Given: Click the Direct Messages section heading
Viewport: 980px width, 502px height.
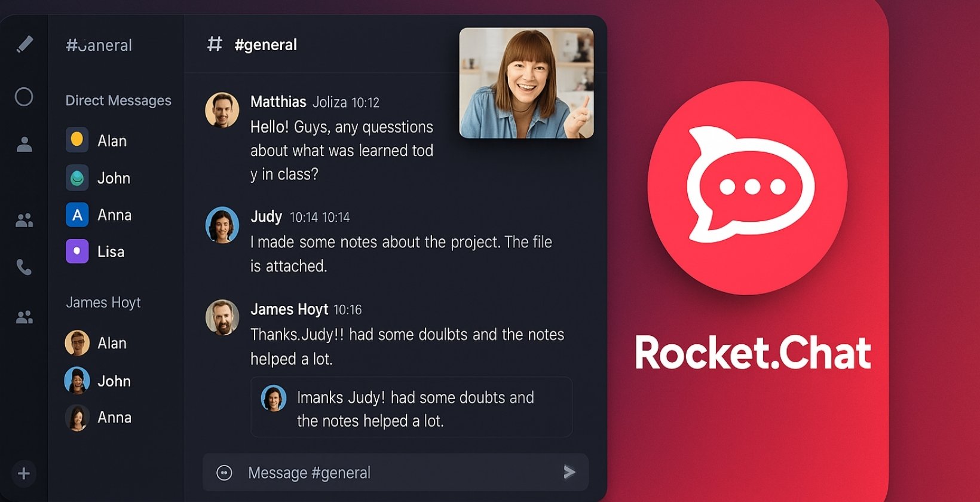Looking at the screenshot, I should [x=118, y=100].
